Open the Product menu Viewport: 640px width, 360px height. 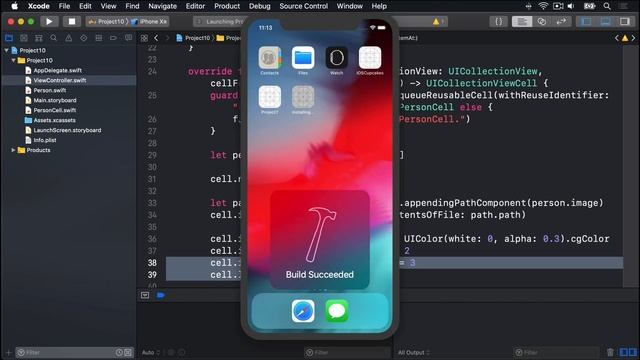click(227, 6)
